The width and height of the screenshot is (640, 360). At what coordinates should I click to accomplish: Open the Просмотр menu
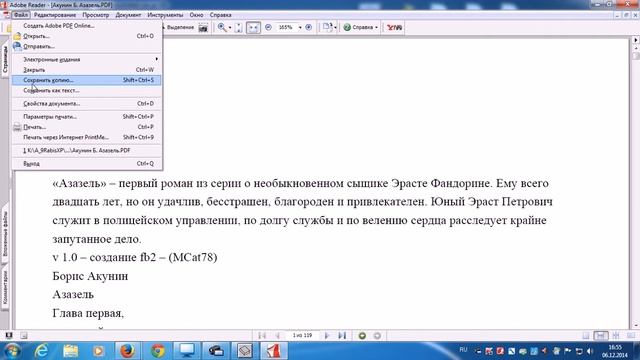point(96,15)
